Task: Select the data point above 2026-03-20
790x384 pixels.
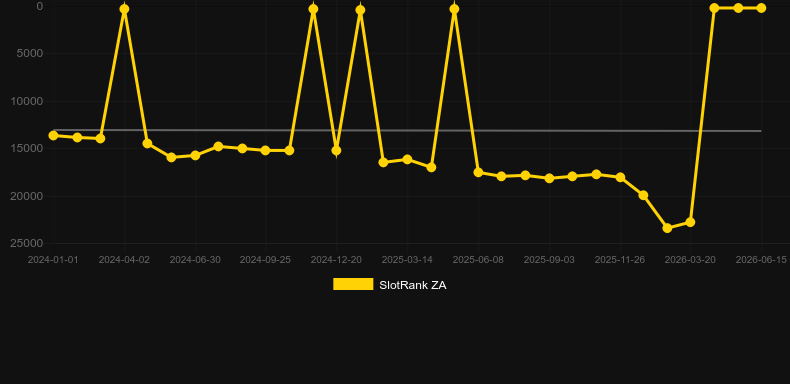Action: pos(690,222)
